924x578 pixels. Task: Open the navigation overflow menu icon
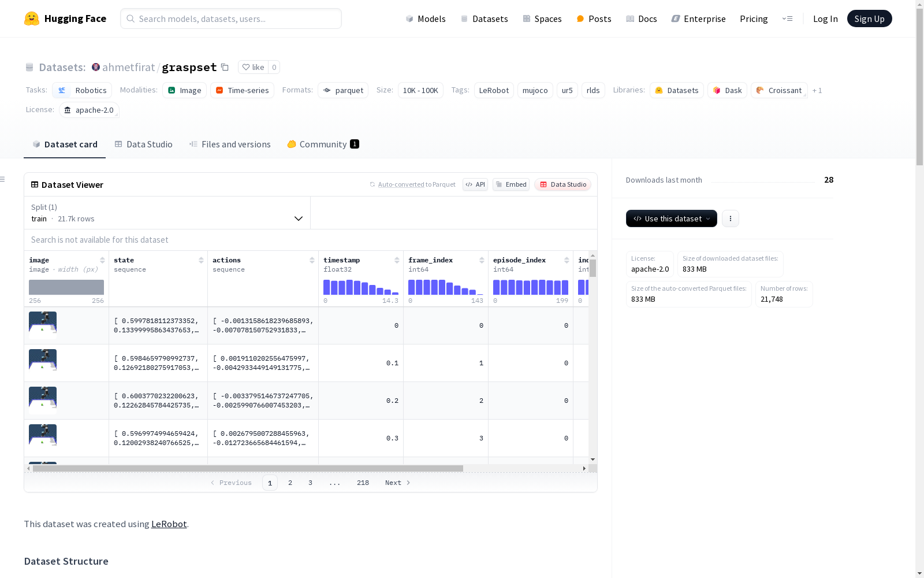point(787,18)
